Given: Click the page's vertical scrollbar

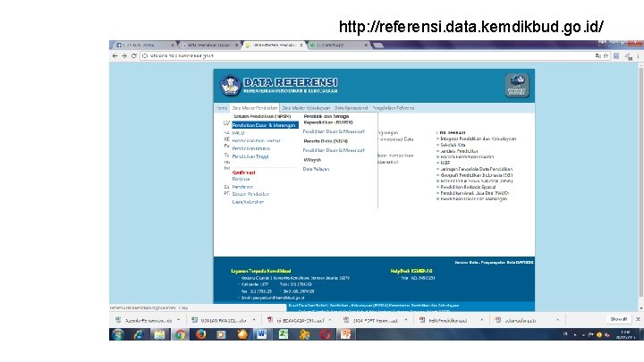Looking at the screenshot, I should click(x=640, y=182).
